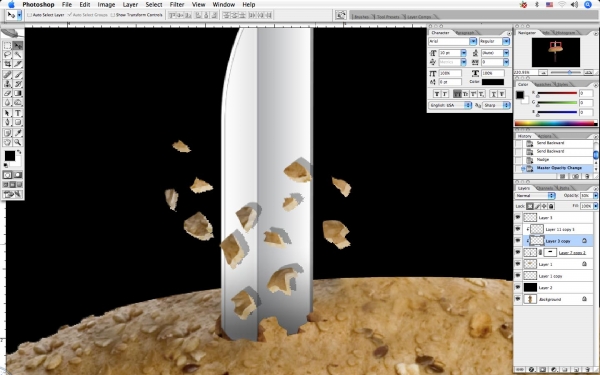This screenshot has height=375, width=600.
Task: Select the Magic Wand tool
Action: coord(18,55)
